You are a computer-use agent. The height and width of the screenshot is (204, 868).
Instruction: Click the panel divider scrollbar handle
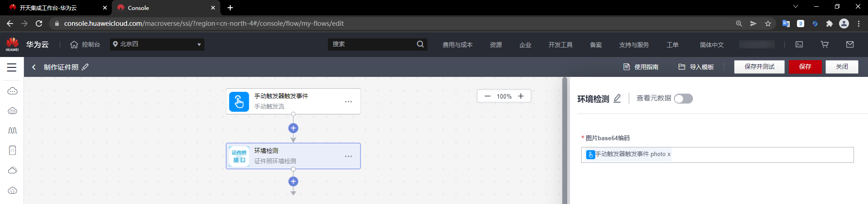(x=564, y=140)
